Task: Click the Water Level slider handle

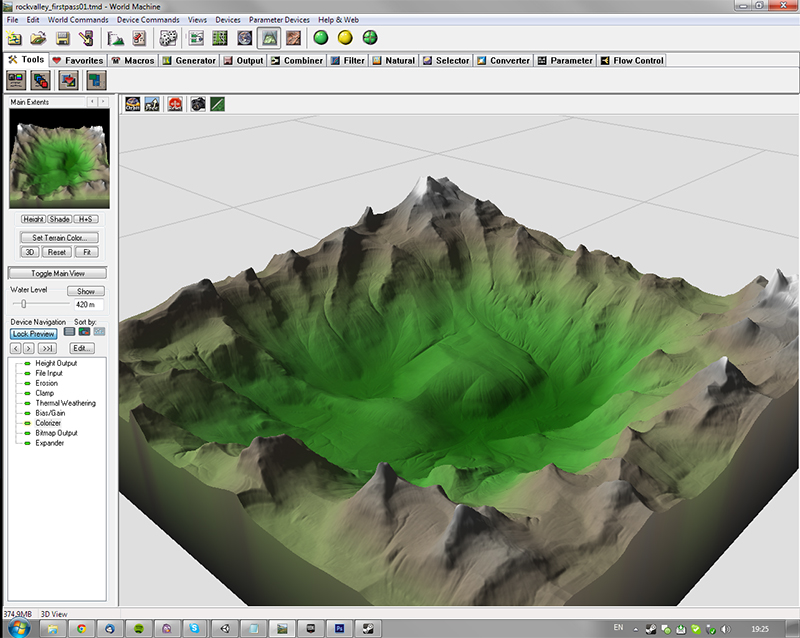Action: [24, 303]
